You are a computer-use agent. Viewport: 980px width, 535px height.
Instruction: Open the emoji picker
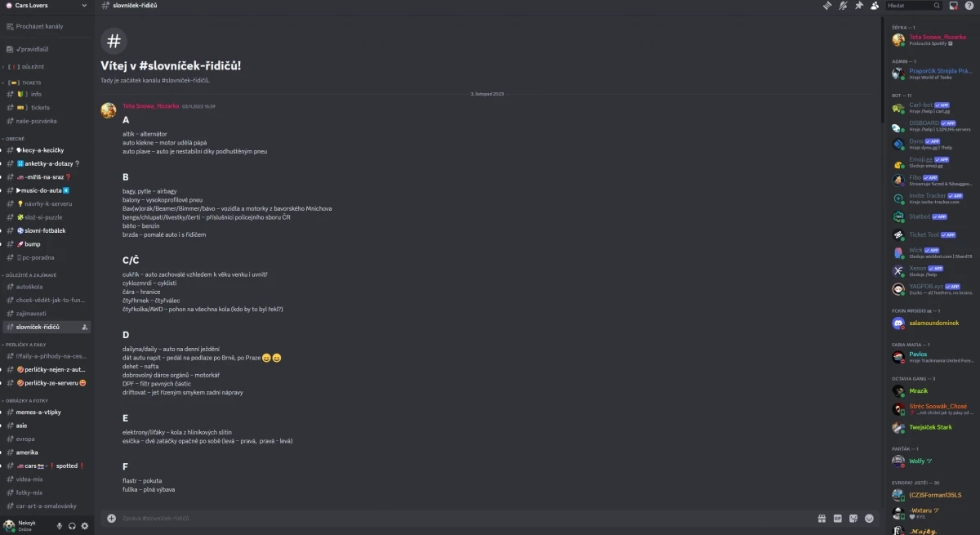pyautogui.click(x=869, y=518)
